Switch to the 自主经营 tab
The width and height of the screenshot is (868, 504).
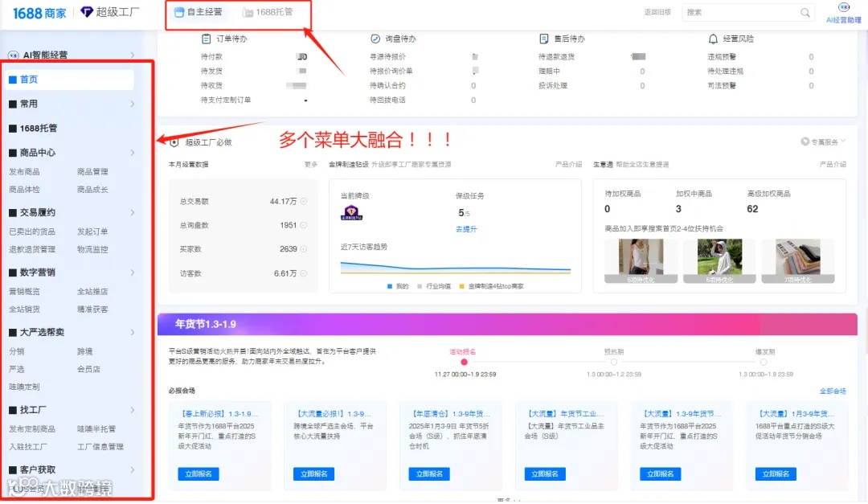(199, 12)
